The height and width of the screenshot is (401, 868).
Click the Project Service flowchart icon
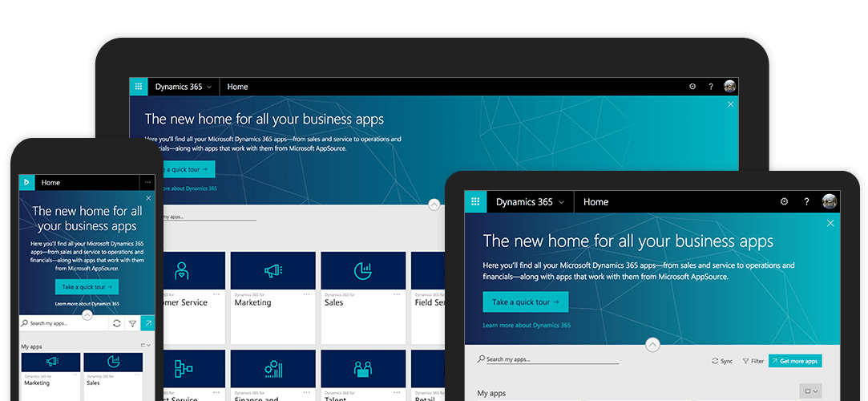pos(183,368)
